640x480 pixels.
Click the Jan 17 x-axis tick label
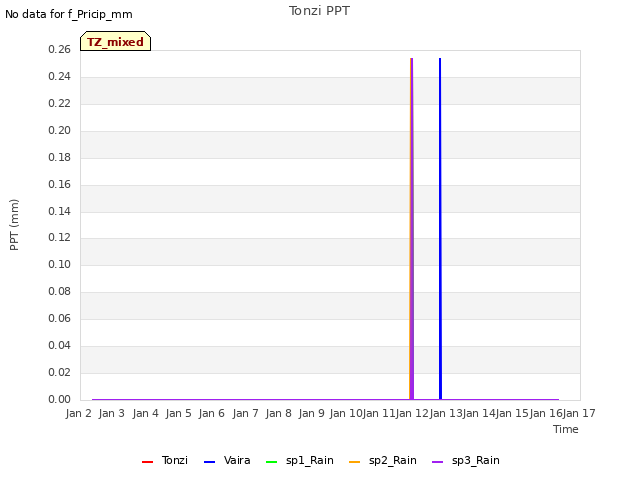579,413
